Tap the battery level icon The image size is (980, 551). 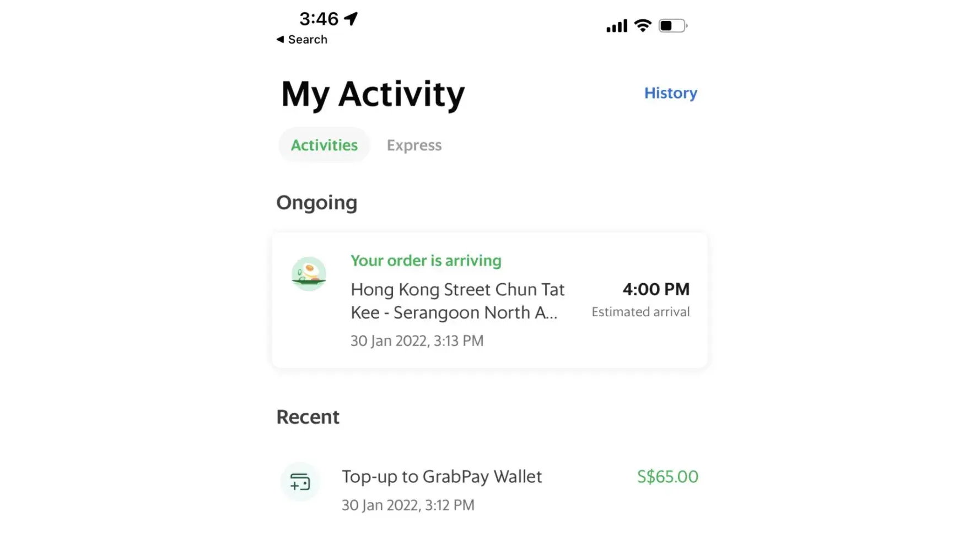tap(672, 26)
